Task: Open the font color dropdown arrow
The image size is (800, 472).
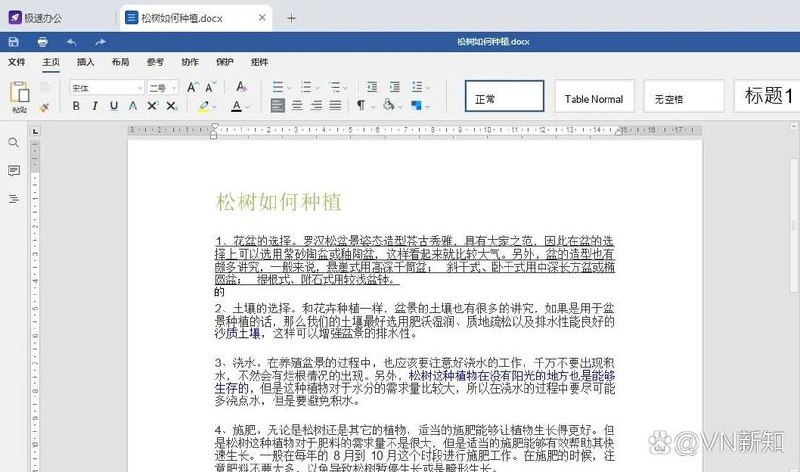Action: [x=247, y=107]
